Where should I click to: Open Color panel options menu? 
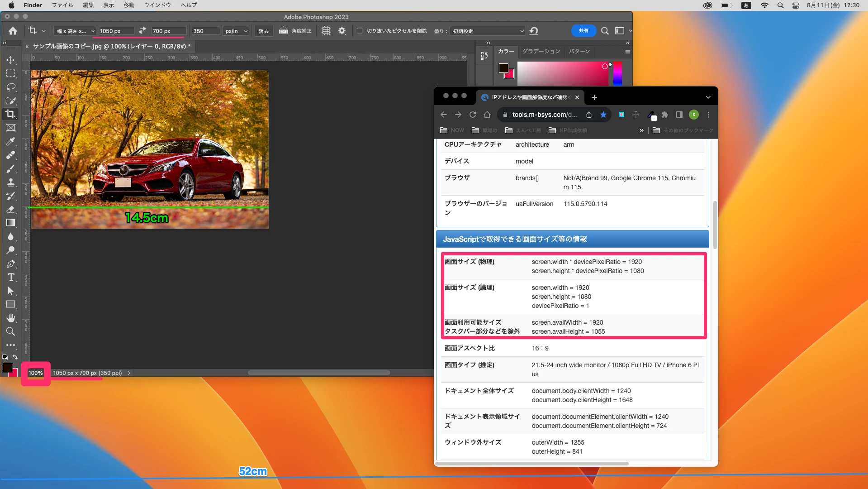pos(627,52)
